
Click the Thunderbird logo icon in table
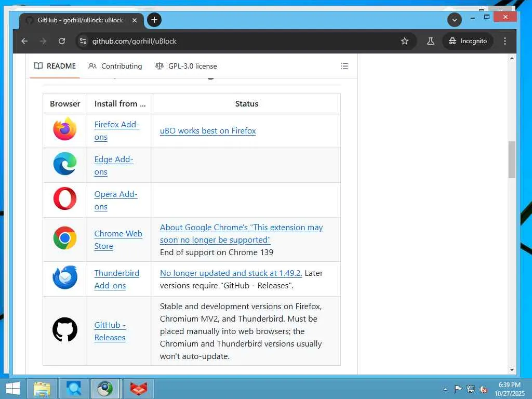coord(65,277)
